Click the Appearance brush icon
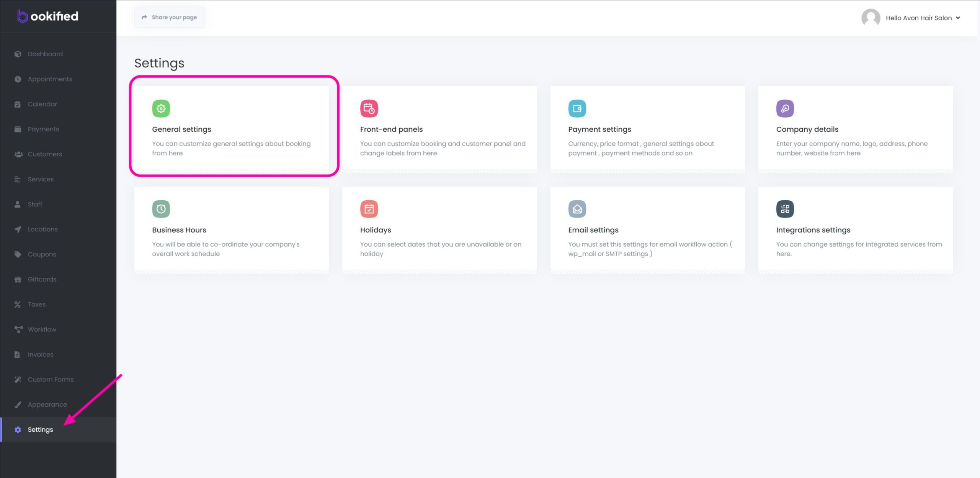980x478 pixels. click(x=18, y=404)
